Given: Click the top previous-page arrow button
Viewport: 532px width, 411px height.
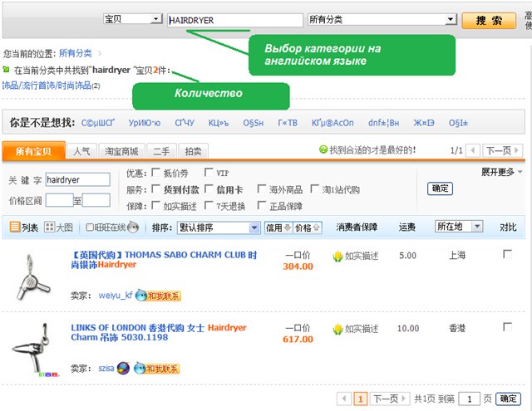Looking at the screenshot, I should pos(473,150).
